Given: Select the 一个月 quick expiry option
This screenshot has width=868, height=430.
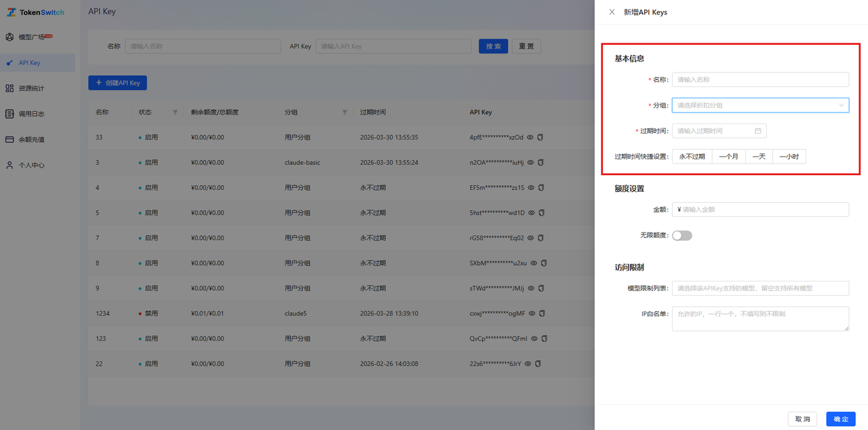Looking at the screenshot, I should 729,157.
